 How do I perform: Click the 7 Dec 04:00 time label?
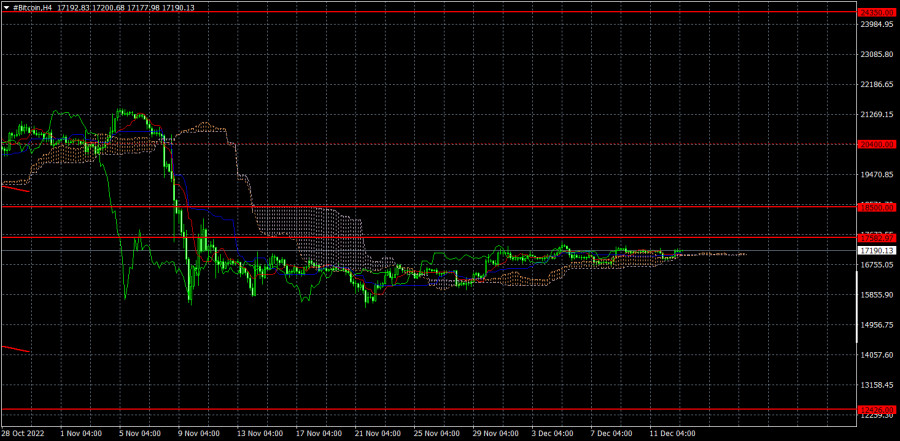click(612, 434)
